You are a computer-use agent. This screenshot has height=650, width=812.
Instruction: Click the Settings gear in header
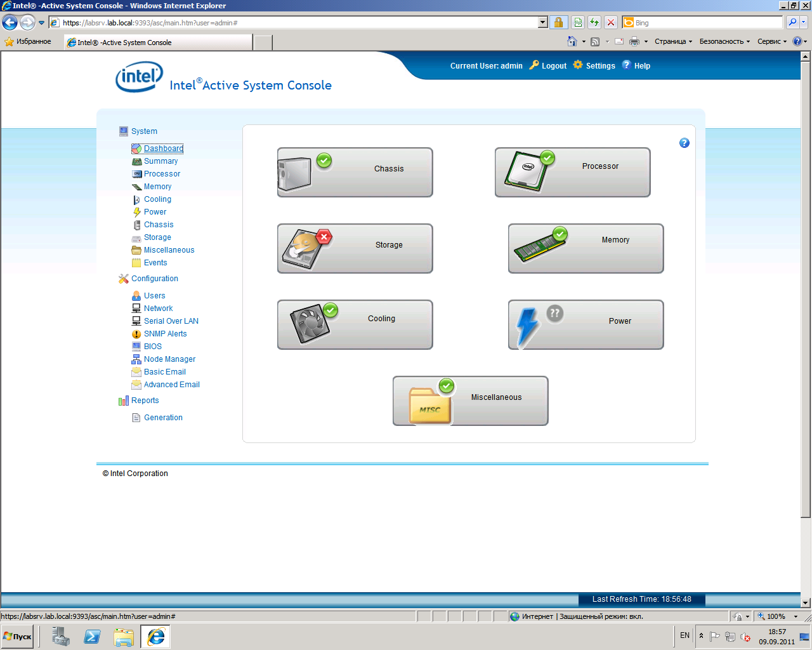point(594,65)
